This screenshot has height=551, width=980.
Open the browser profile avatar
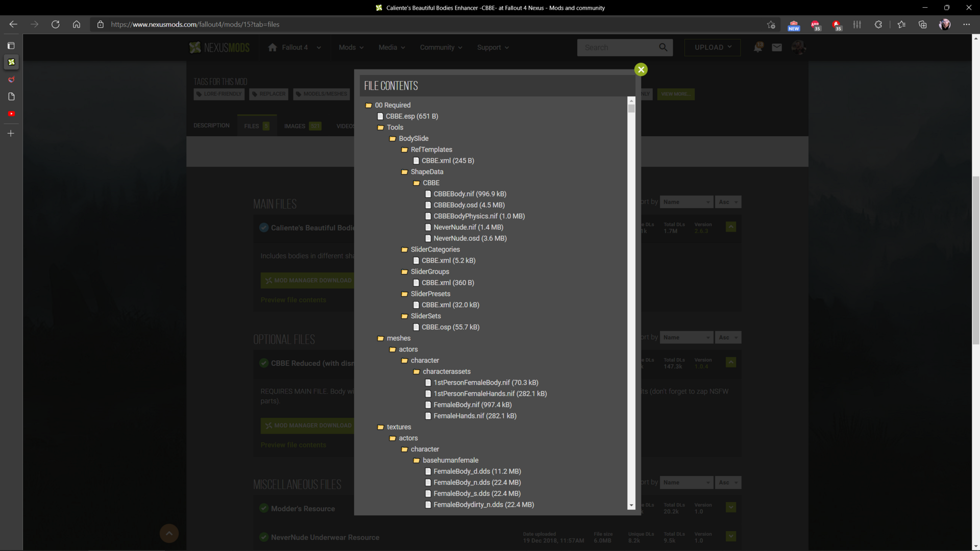(x=945, y=24)
